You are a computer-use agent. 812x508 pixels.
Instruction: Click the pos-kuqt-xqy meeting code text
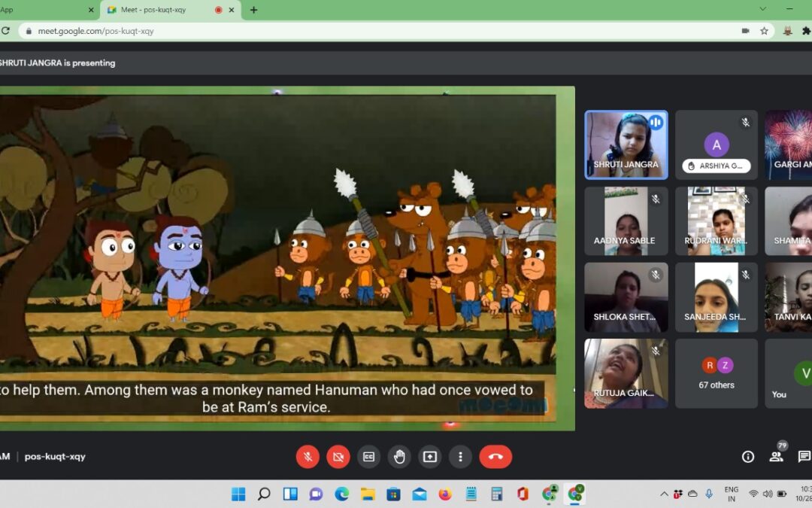coord(55,457)
